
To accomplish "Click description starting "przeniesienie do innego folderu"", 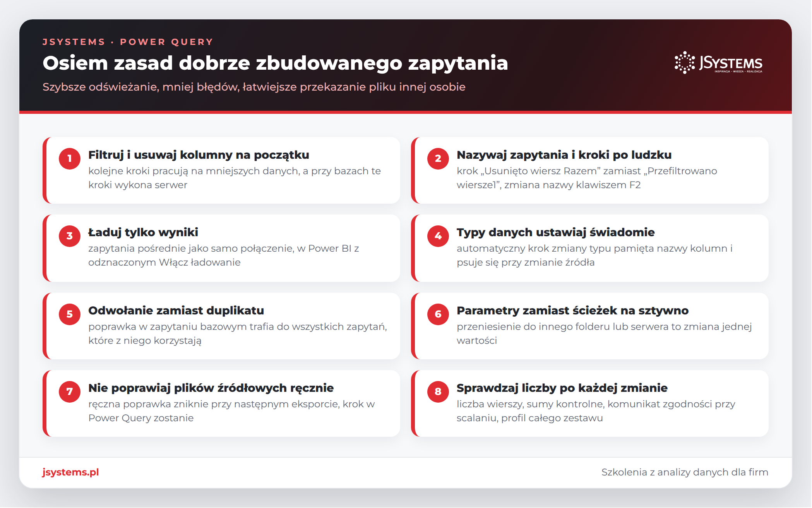I will click(604, 334).
